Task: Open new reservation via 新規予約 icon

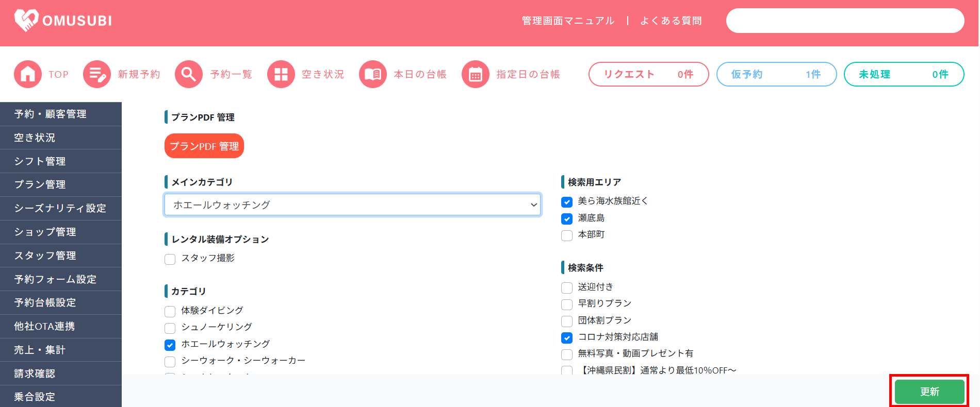Action: tap(97, 74)
